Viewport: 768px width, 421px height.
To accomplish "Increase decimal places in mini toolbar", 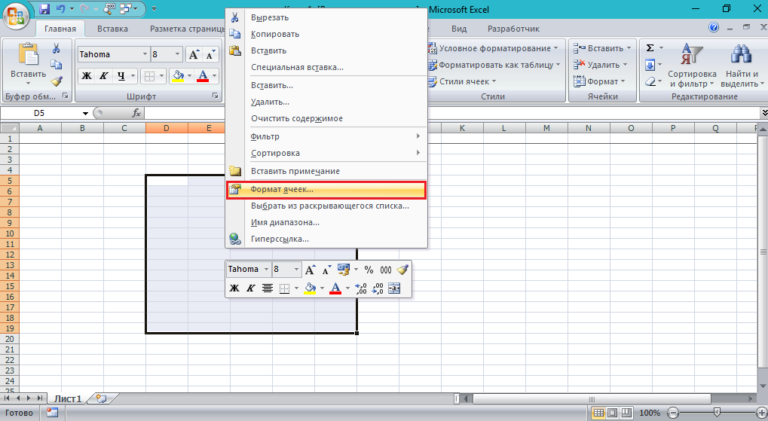I will [x=361, y=288].
